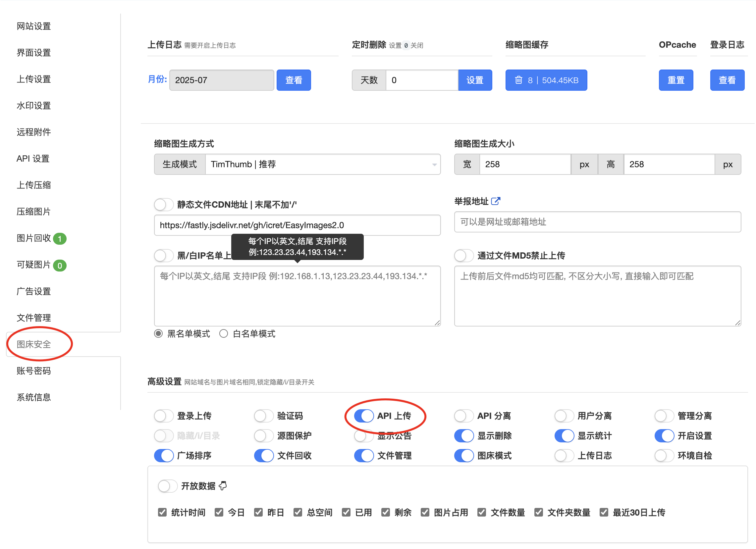
Task: Disable the API 上传 switch
Action: [x=363, y=416]
